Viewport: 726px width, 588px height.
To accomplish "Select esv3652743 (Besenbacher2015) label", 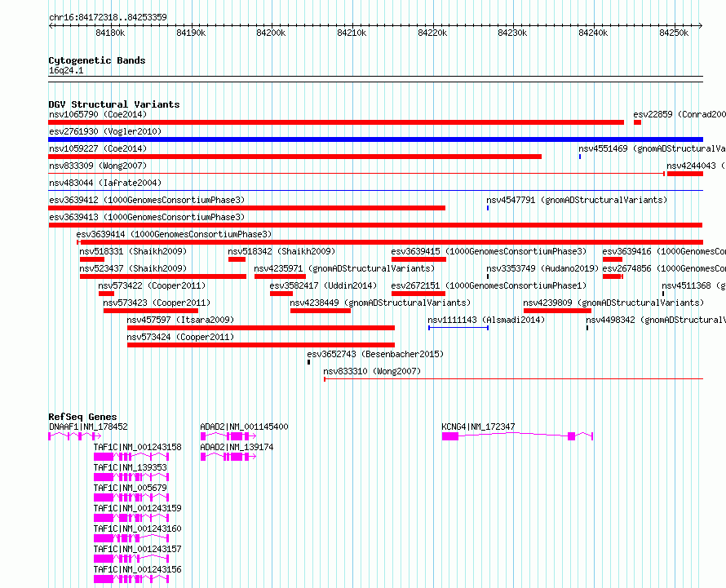I will 375,354.
